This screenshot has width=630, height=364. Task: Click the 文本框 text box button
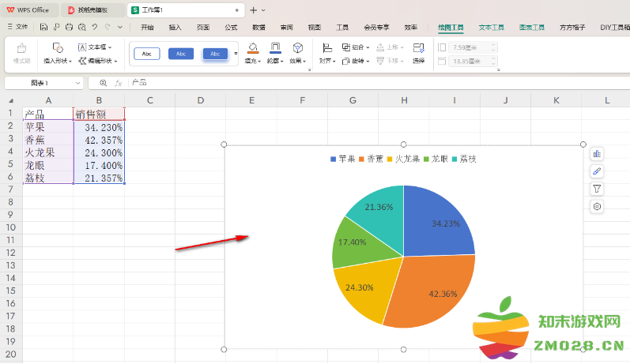pos(95,47)
